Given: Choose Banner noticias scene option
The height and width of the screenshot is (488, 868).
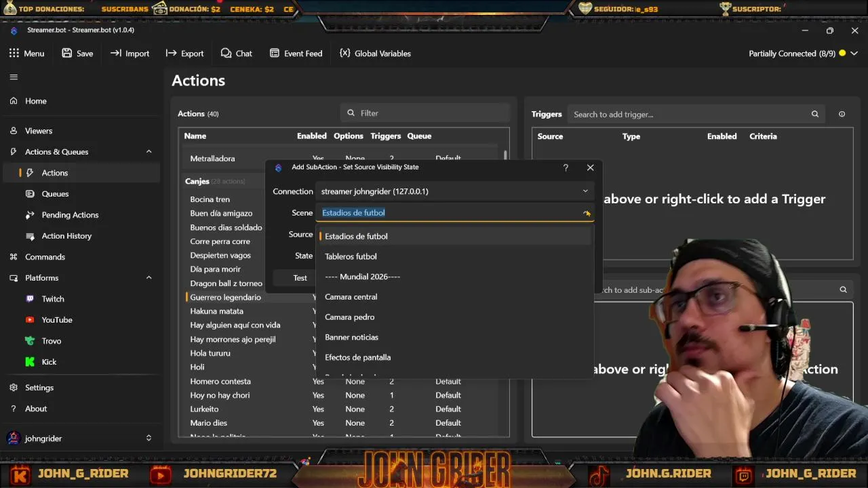Looking at the screenshot, I should point(454,338).
